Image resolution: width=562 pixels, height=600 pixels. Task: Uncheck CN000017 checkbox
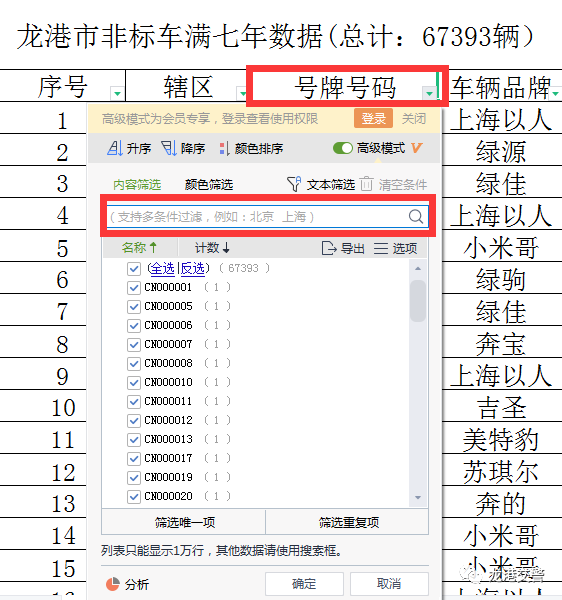coord(134,458)
